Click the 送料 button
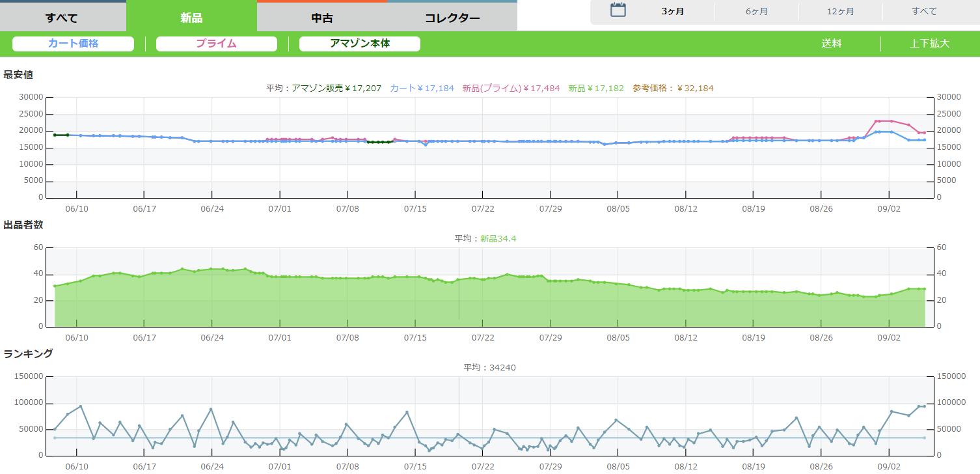This screenshot has width=980, height=474. (x=831, y=44)
